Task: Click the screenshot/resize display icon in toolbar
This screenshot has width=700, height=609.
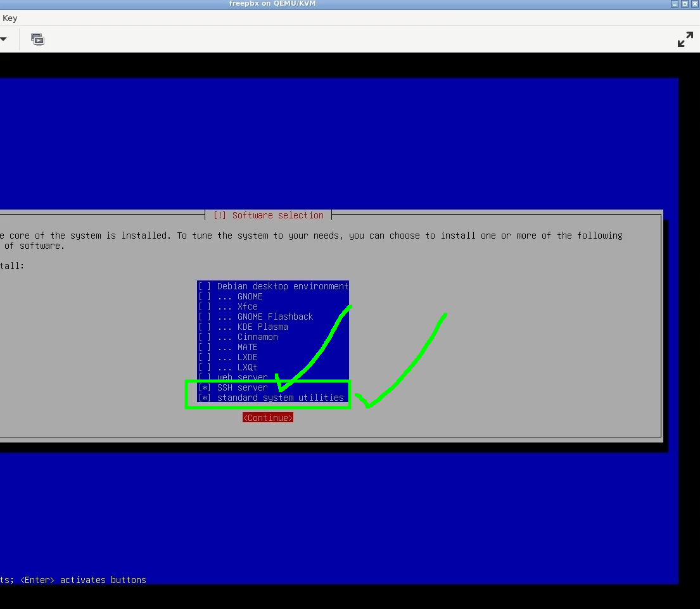Action: point(37,40)
